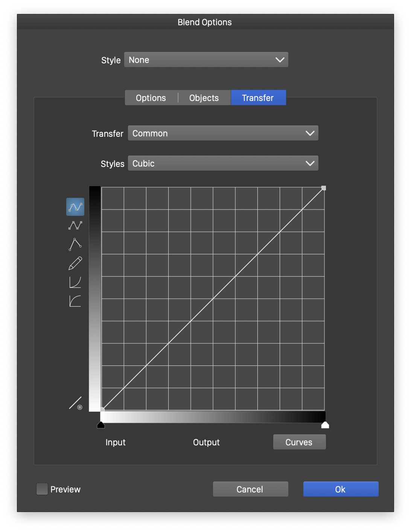The width and height of the screenshot is (411, 532).
Task: Apply the convex ease-out curve preset
Action: click(x=75, y=301)
